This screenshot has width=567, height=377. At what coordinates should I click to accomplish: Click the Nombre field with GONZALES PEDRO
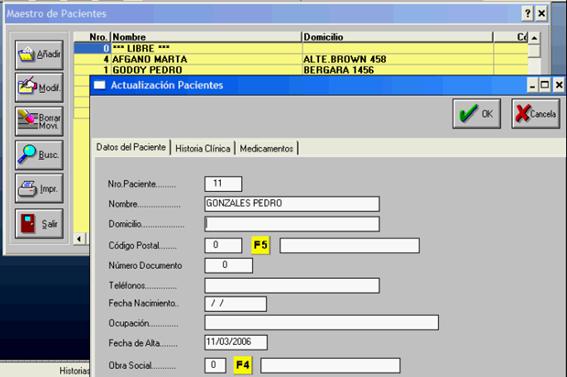click(x=292, y=204)
